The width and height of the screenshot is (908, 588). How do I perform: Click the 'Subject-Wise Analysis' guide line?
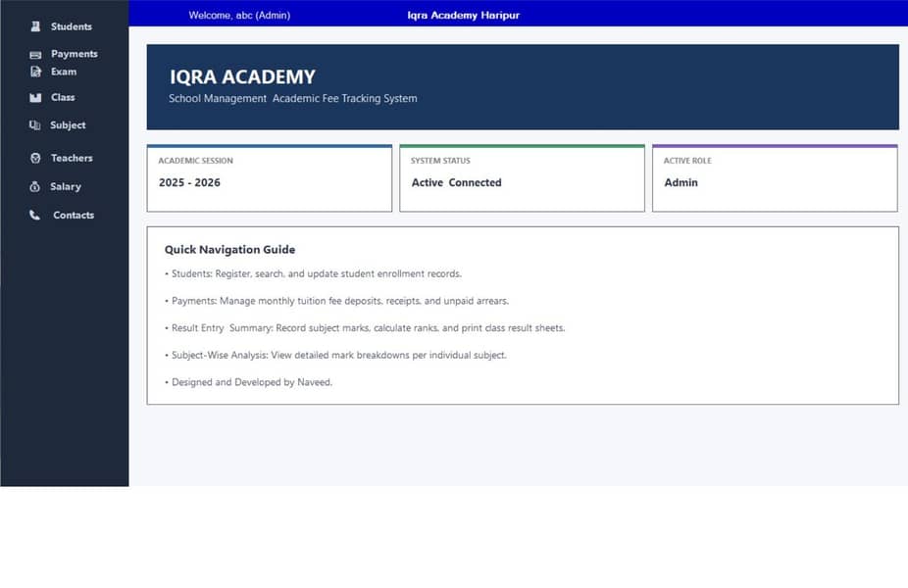[336, 356]
